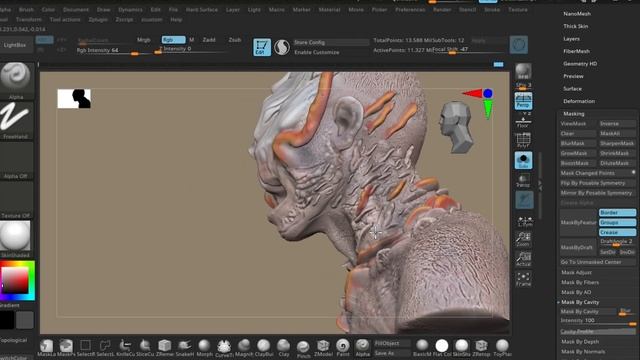This screenshot has width=640, height=360.
Task: Toggle the M material channel button
Action: pos(191,40)
